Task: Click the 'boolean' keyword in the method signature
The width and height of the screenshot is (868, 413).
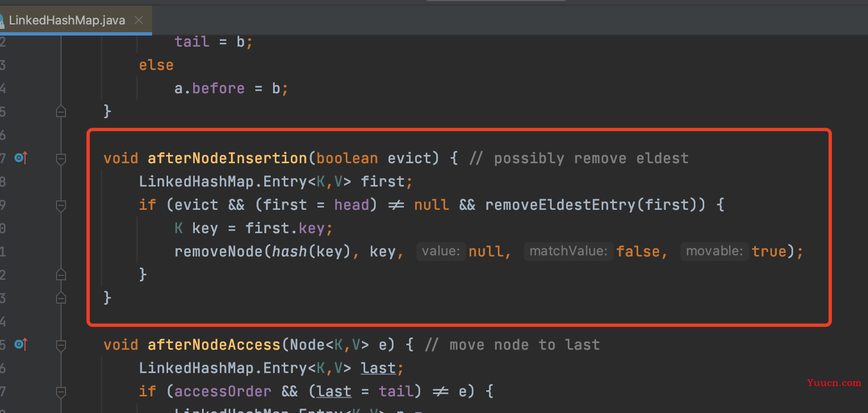Action: pyautogui.click(x=347, y=158)
